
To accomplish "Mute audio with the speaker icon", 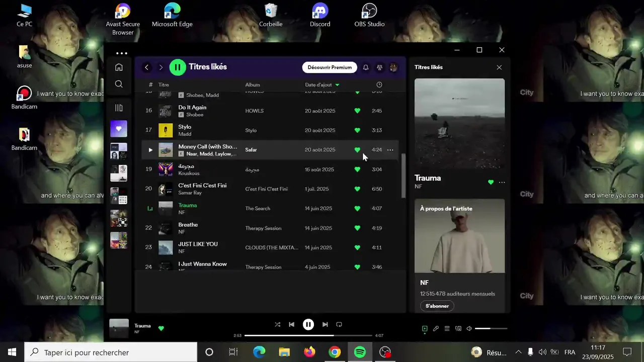I will 469,329.
